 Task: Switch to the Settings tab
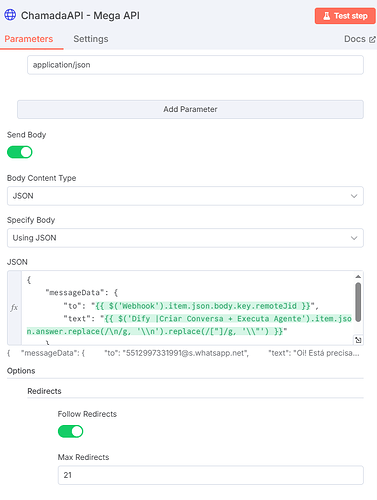tap(91, 39)
